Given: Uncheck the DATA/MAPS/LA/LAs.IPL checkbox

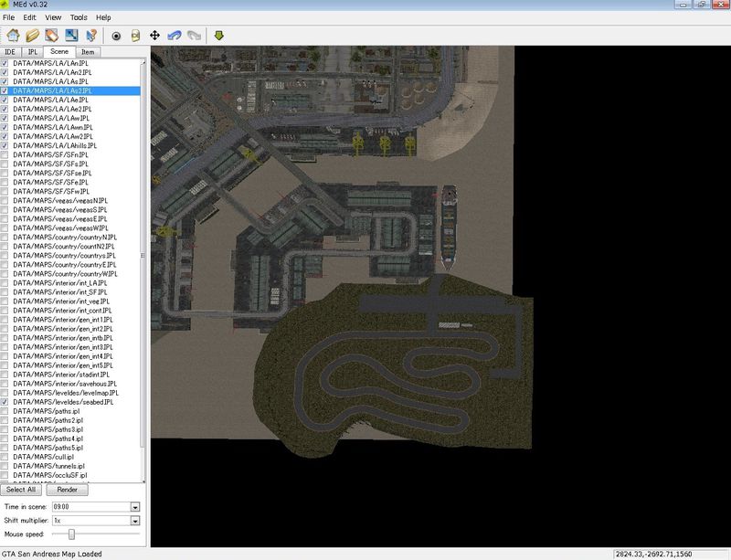Looking at the screenshot, I should click(x=5, y=81).
